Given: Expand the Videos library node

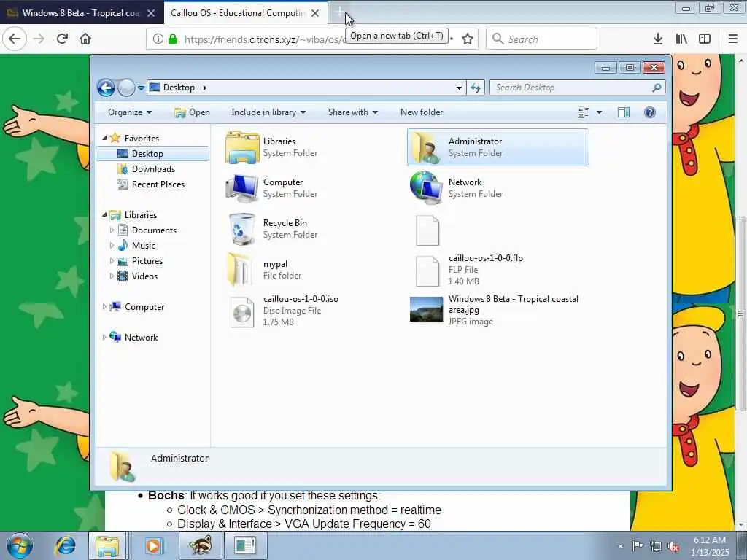Looking at the screenshot, I should click(x=112, y=276).
